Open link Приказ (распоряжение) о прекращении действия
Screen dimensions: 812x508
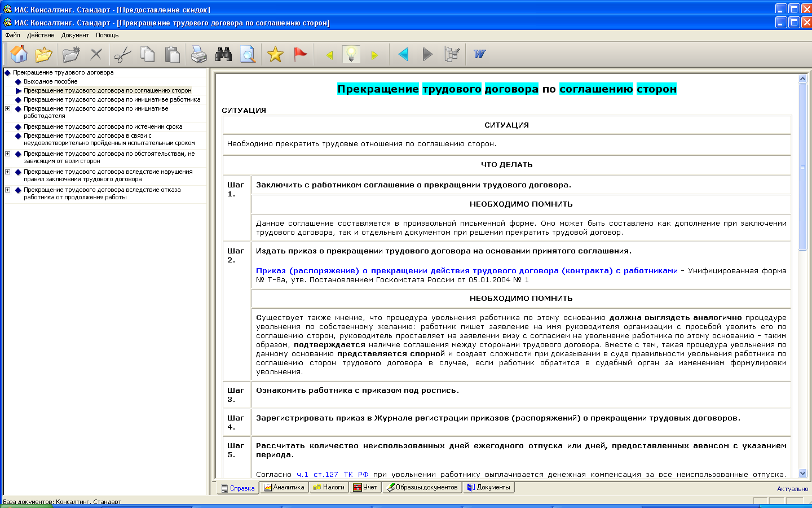[x=467, y=270]
